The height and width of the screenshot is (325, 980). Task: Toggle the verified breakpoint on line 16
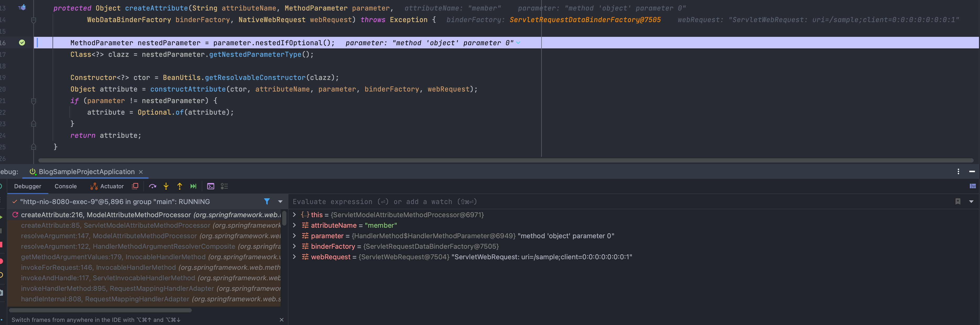[x=22, y=43]
